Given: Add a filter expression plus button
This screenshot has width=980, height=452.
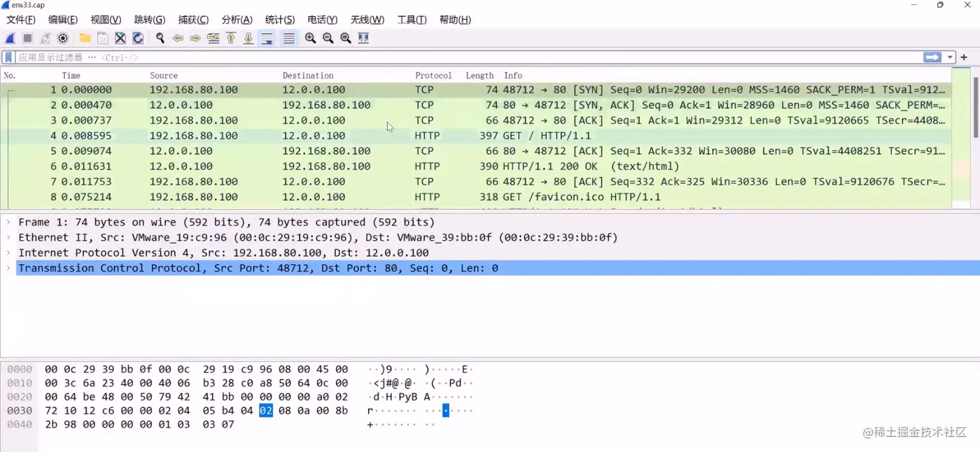Looking at the screenshot, I should pyautogui.click(x=964, y=58).
